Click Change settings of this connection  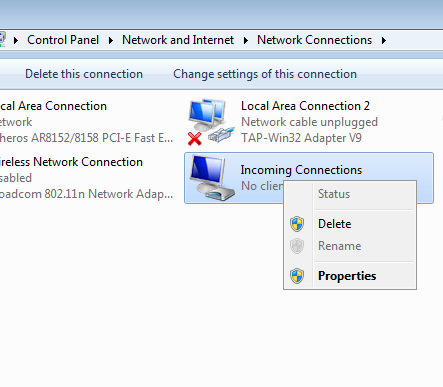pyautogui.click(x=265, y=74)
